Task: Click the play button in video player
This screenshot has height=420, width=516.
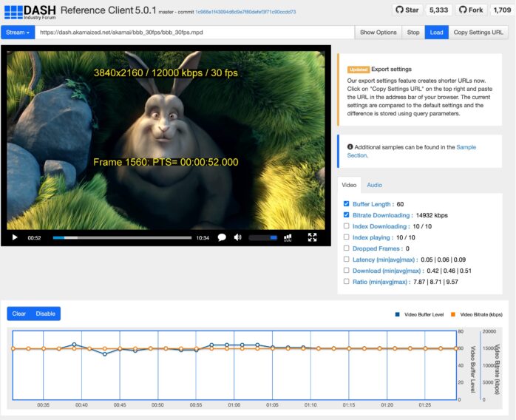Action: 14,237
